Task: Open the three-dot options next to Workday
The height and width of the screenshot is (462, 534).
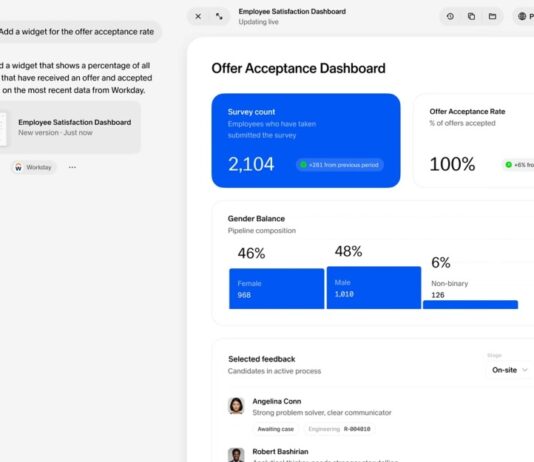Action: [72, 167]
